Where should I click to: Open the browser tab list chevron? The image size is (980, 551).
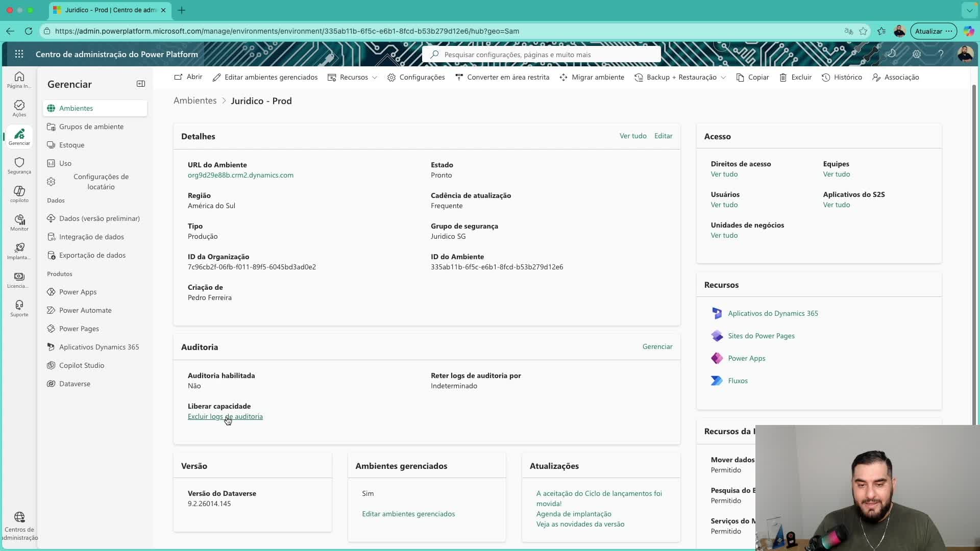click(x=969, y=10)
